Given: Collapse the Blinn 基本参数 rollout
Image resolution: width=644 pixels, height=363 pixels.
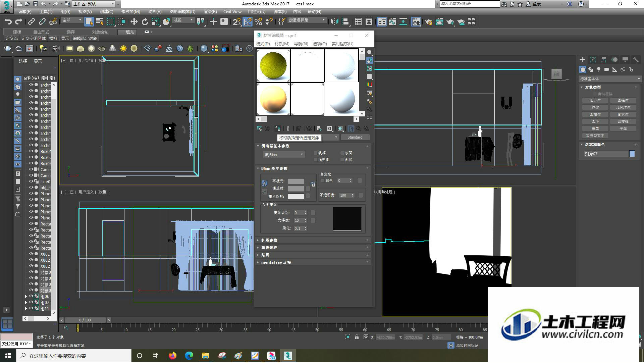Looking at the screenshot, I should (x=313, y=169).
